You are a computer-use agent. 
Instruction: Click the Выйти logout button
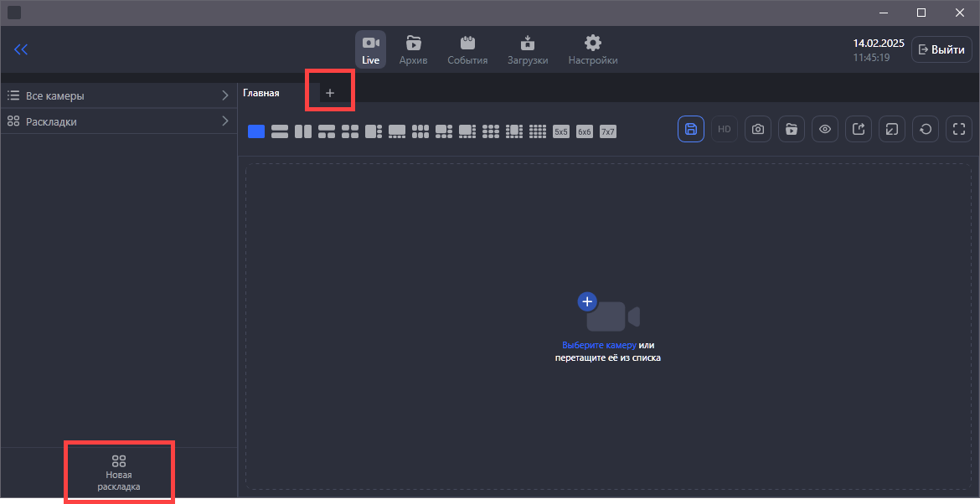[941, 49]
